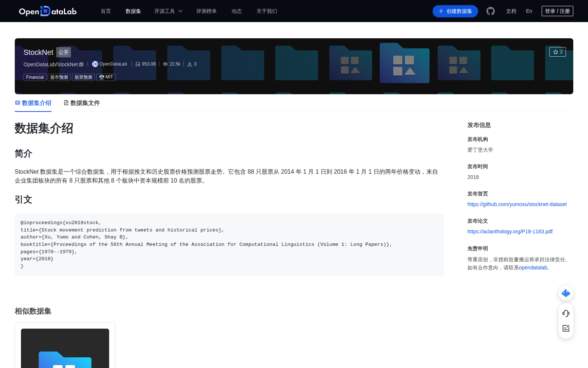The height and width of the screenshot is (368, 588).
Task: Select the 数据集介绍 tab
Action: coord(33,103)
